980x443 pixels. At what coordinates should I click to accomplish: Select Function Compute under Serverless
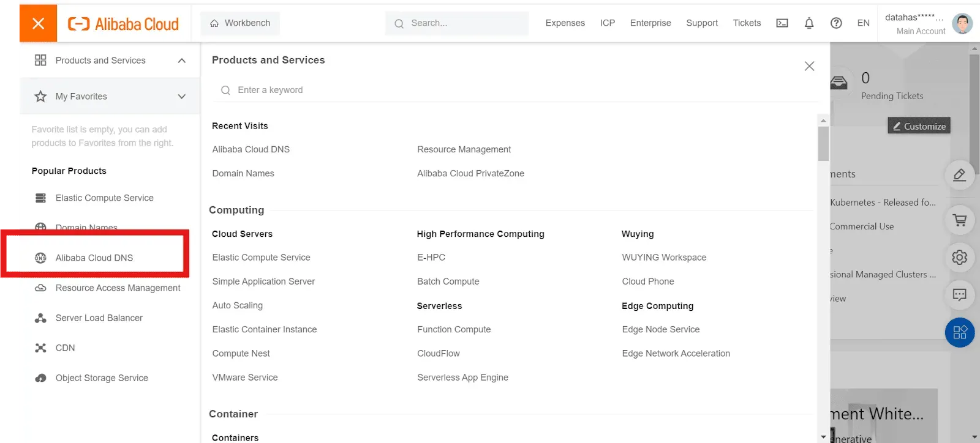coord(454,329)
